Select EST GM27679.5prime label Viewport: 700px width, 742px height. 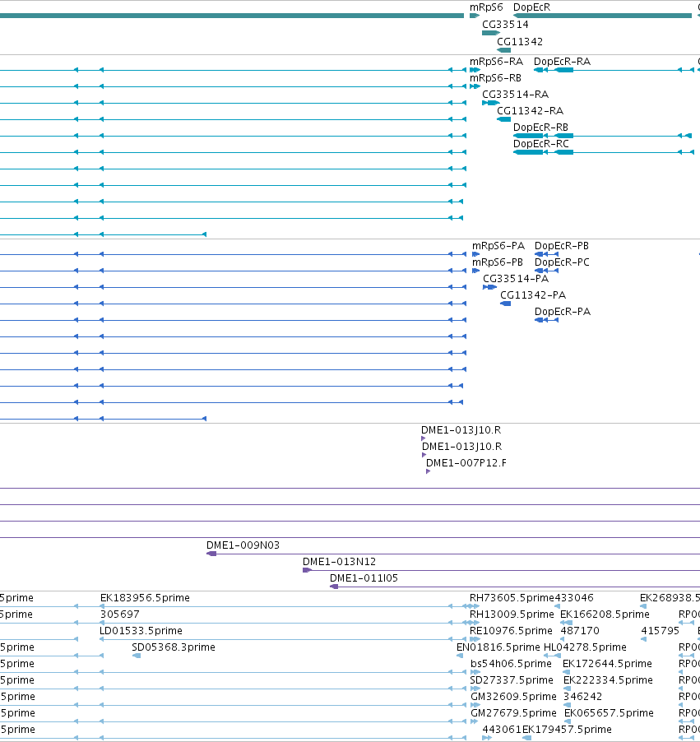point(513,712)
